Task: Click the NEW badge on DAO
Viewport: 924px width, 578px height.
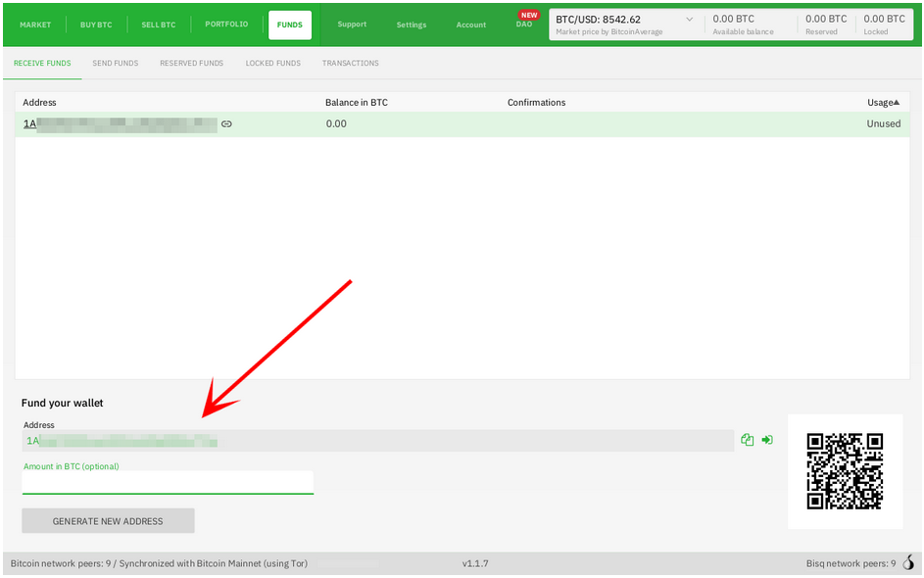Action: point(529,16)
